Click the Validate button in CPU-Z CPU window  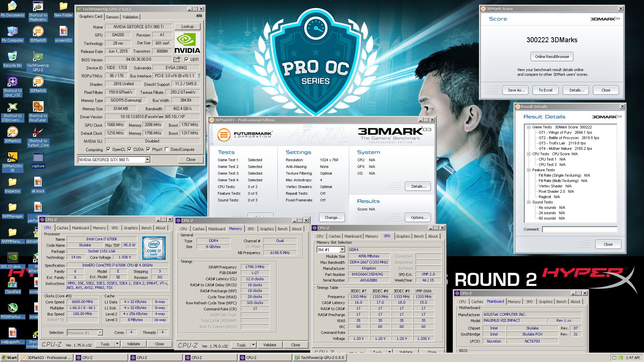(133, 344)
